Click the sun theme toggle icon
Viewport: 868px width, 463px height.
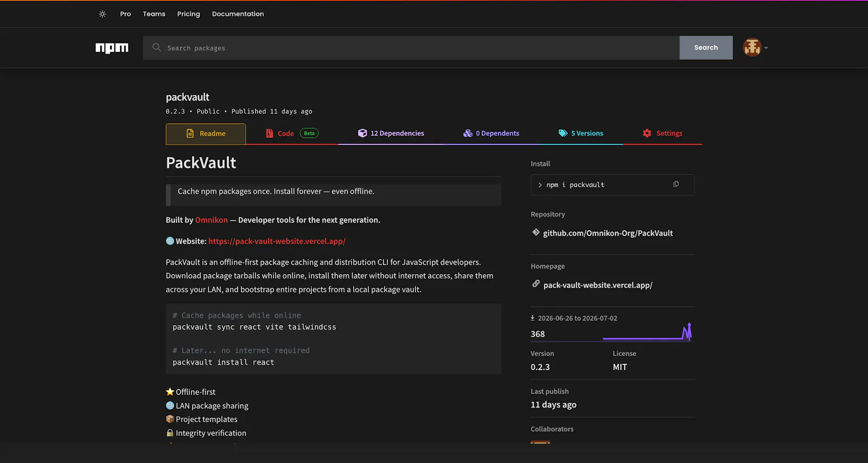(x=103, y=14)
